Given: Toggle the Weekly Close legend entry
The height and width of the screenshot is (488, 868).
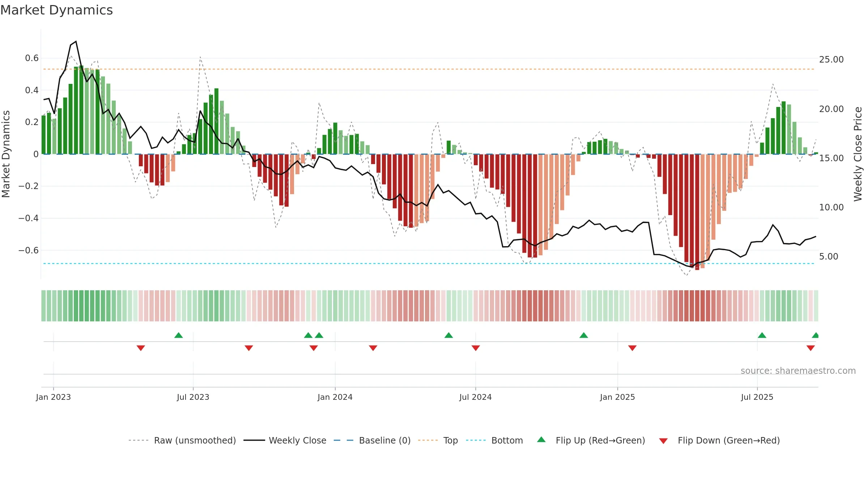Looking at the screenshot, I should pyautogui.click(x=285, y=440).
